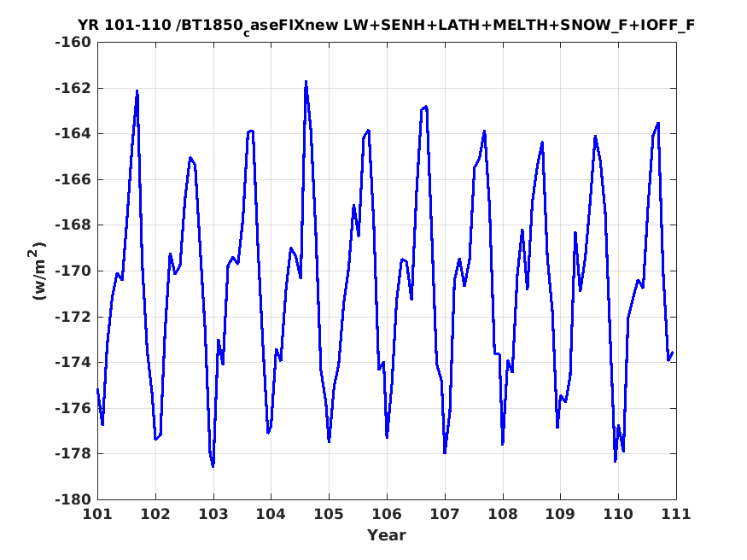Viewport: 747px width, 560px height.
Task: Click x-axis tick label 107
Action: point(445,514)
